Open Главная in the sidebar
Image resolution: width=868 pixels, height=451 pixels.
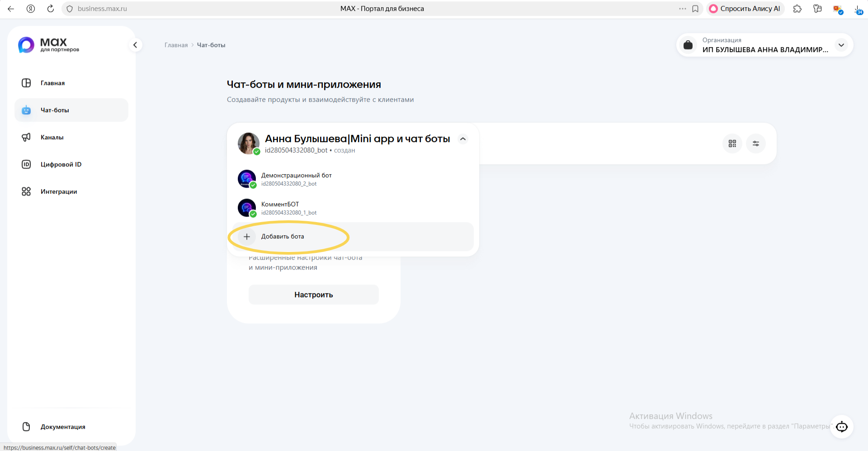coord(71,83)
